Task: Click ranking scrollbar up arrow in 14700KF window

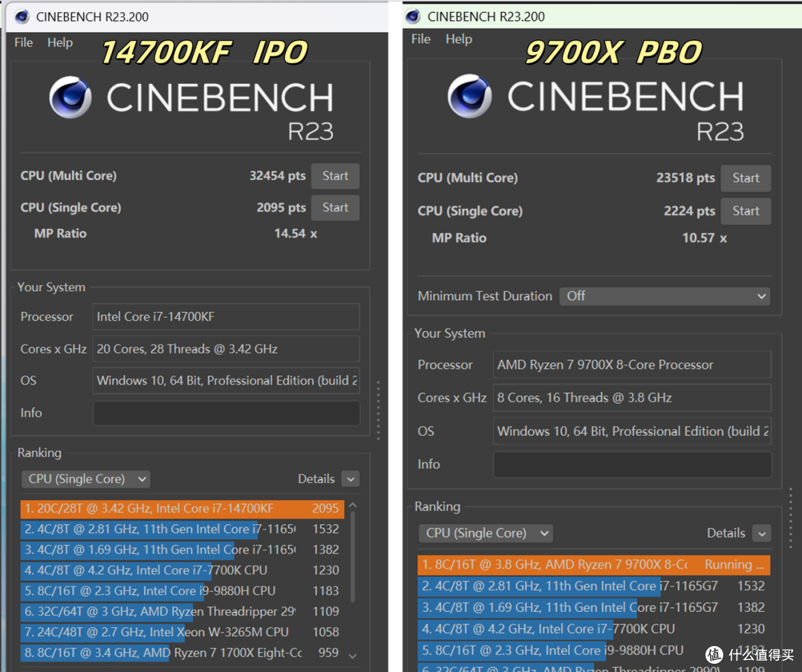Action: tap(353, 506)
